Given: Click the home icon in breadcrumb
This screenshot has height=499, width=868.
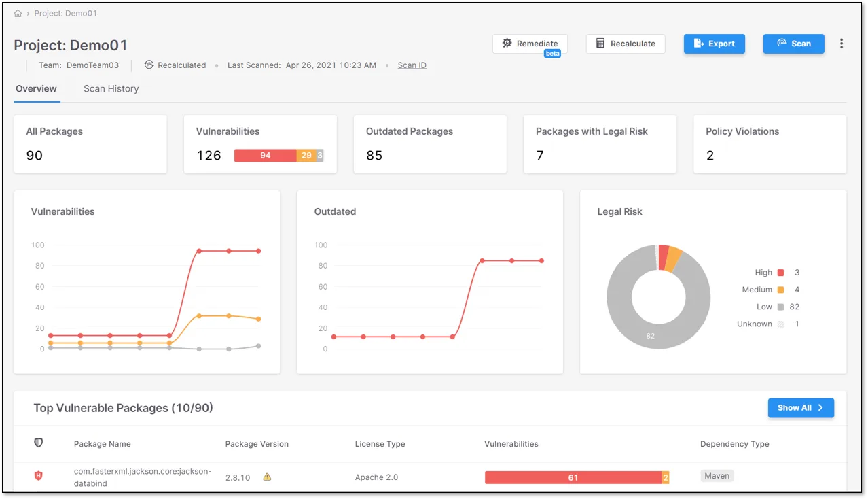Looking at the screenshot, I should point(18,13).
